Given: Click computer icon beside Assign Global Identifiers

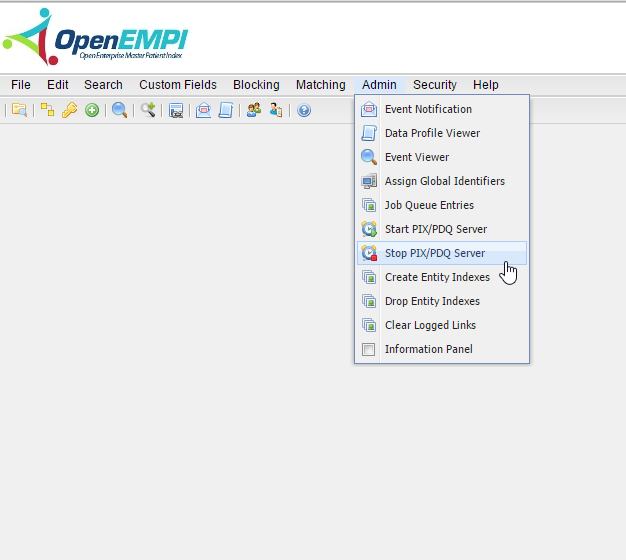Looking at the screenshot, I should tap(369, 181).
